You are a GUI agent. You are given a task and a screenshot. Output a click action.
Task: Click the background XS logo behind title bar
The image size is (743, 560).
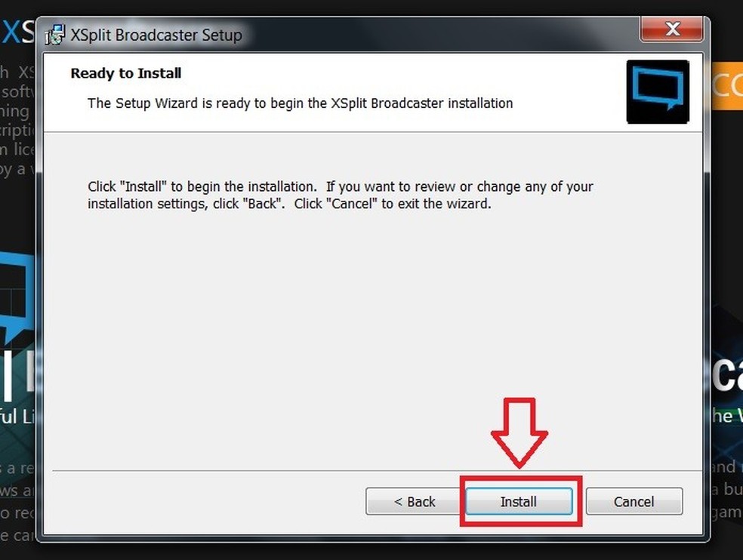click(x=18, y=32)
